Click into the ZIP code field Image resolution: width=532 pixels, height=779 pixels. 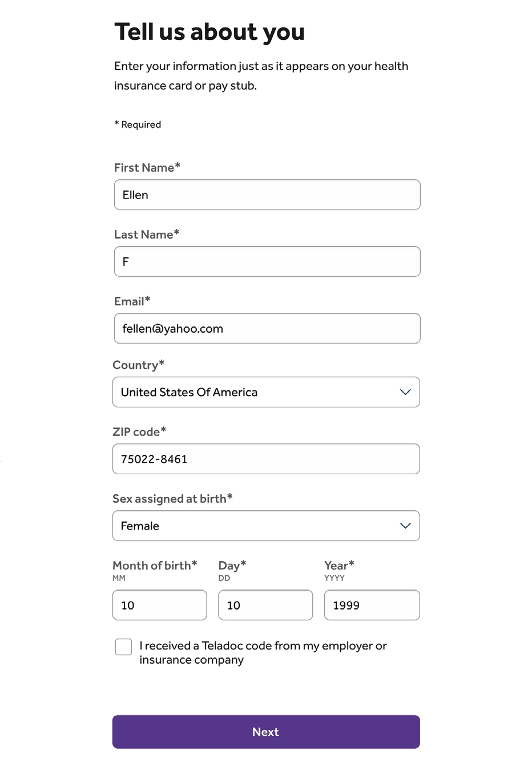266,459
